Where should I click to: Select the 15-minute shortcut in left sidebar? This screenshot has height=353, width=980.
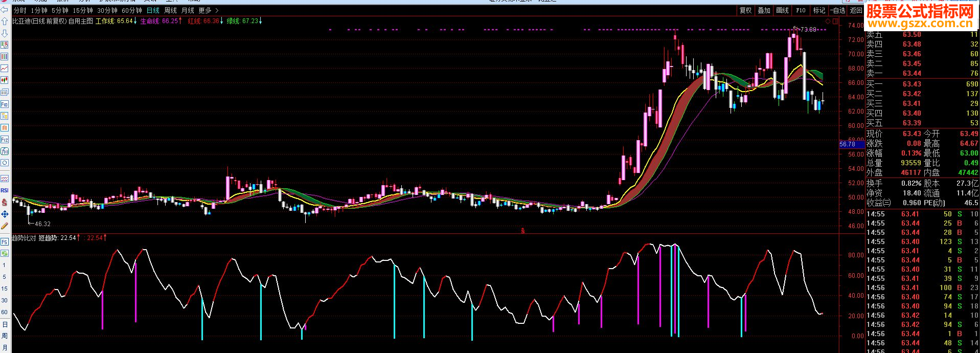click(5, 289)
